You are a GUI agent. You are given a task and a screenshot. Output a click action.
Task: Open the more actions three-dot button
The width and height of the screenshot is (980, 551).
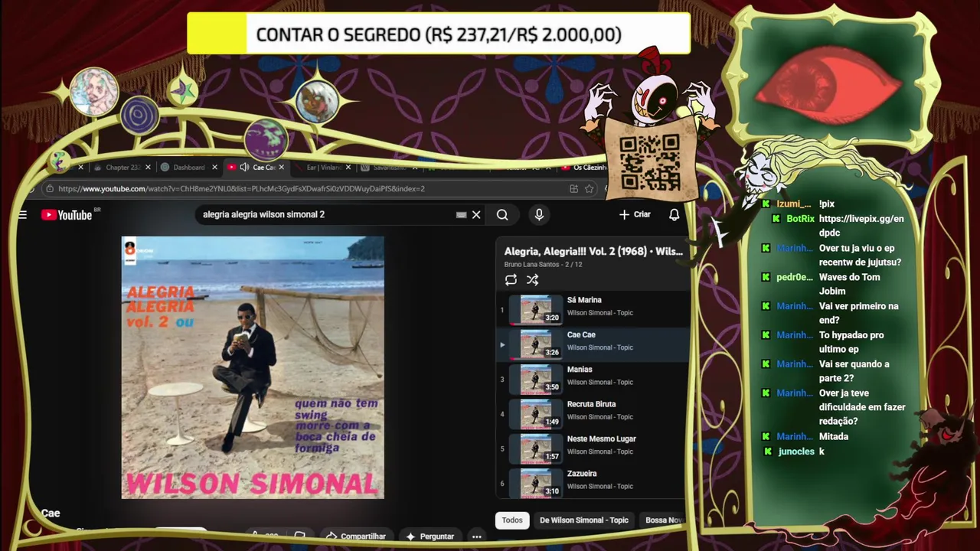[476, 536]
